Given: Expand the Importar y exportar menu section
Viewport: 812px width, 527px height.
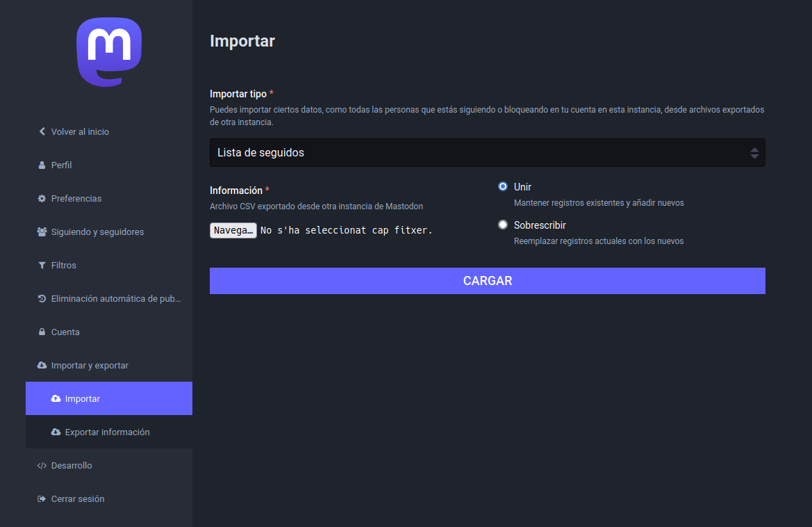Looking at the screenshot, I should click(90, 365).
